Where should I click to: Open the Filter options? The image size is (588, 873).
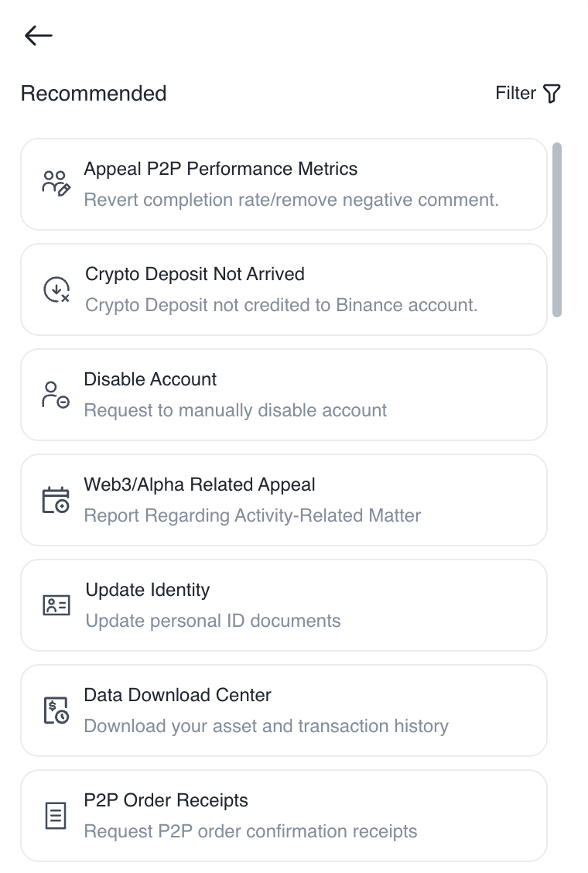click(528, 94)
